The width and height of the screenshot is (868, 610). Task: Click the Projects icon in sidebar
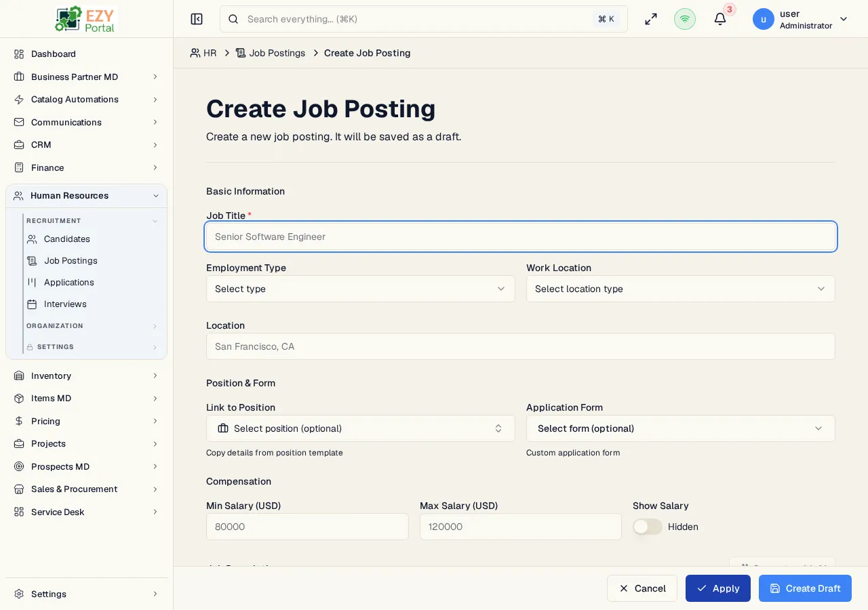pos(19,444)
